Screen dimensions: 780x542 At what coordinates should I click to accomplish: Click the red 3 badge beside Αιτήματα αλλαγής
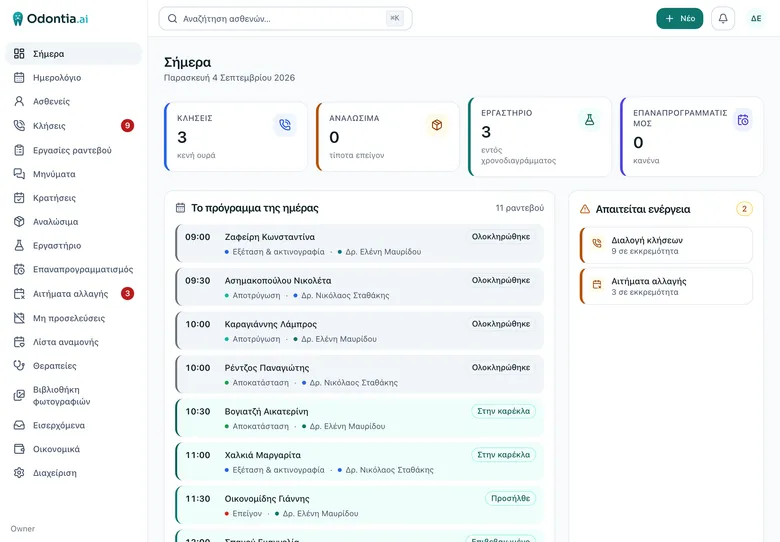click(x=127, y=293)
